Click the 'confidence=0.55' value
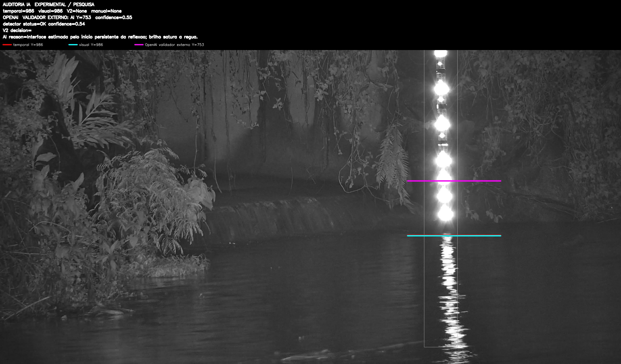This screenshot has width=621, height=364. pos(114,17)
